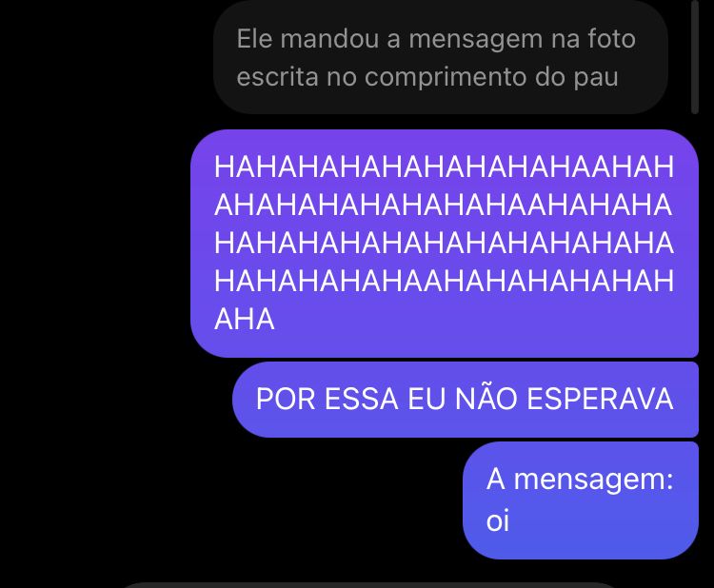Tap the word 'NÃO' in sent message
The width and height of the screenshot is (714, 588).
click(x=486, y=398)
